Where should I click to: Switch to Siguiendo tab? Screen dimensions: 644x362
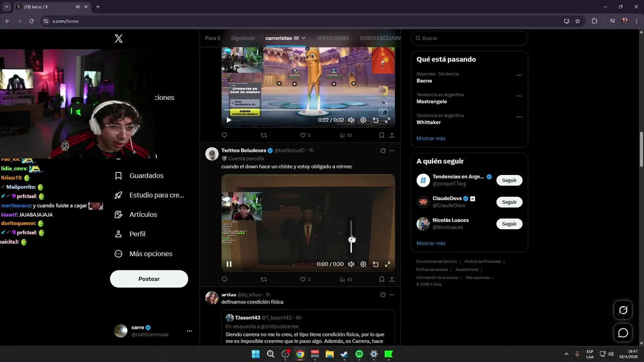tap(243, 38)
